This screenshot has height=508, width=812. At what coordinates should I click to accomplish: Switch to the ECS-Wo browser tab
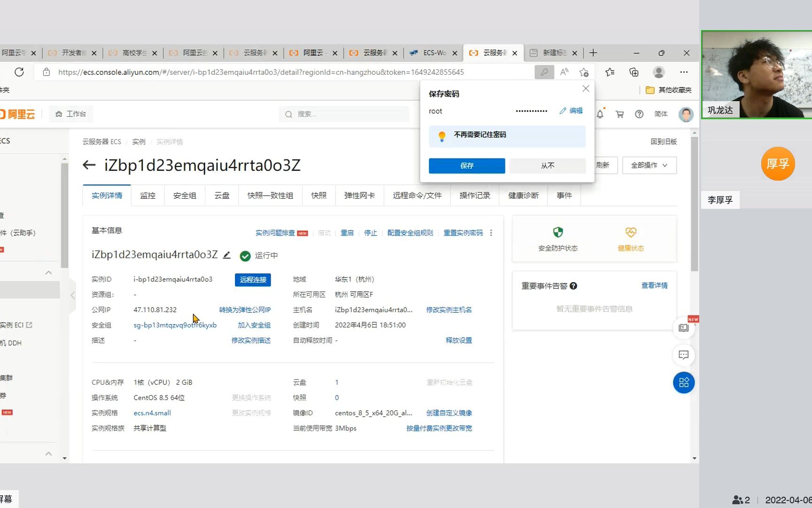point(433,53)
